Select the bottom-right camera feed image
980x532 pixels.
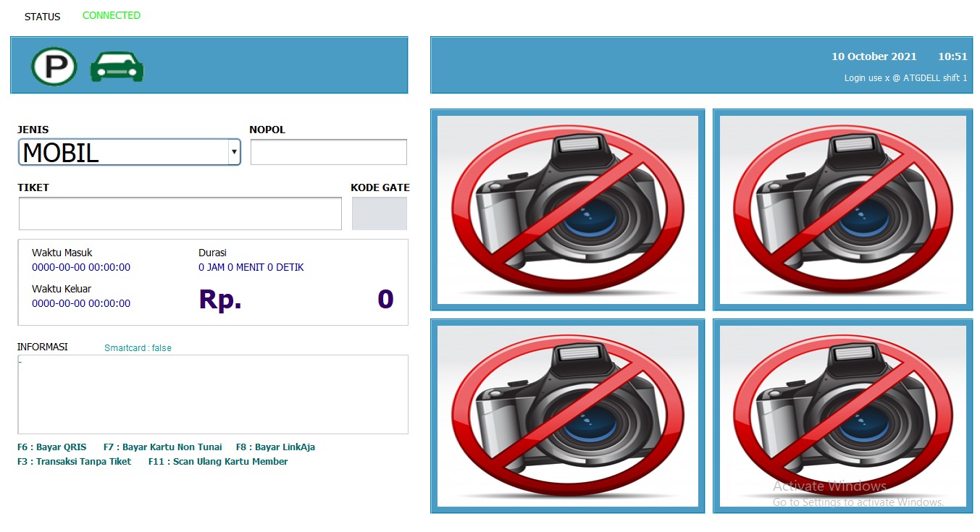[x=842, y=416]
